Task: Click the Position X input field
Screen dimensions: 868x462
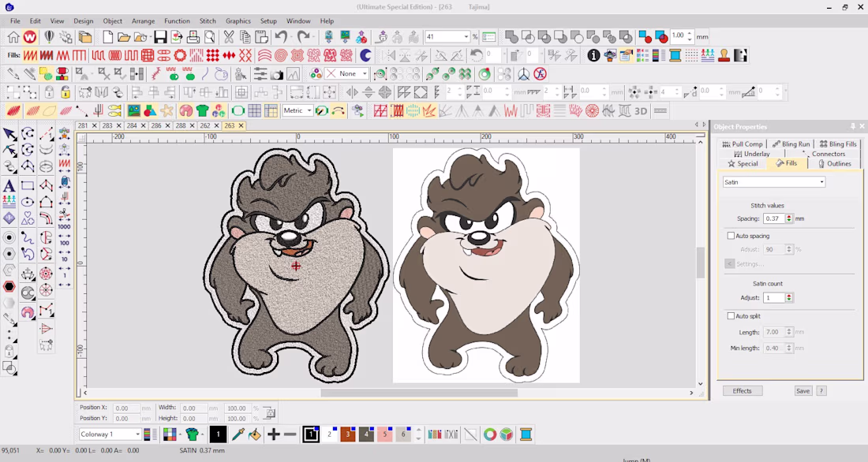Action: tap(125, 408)
